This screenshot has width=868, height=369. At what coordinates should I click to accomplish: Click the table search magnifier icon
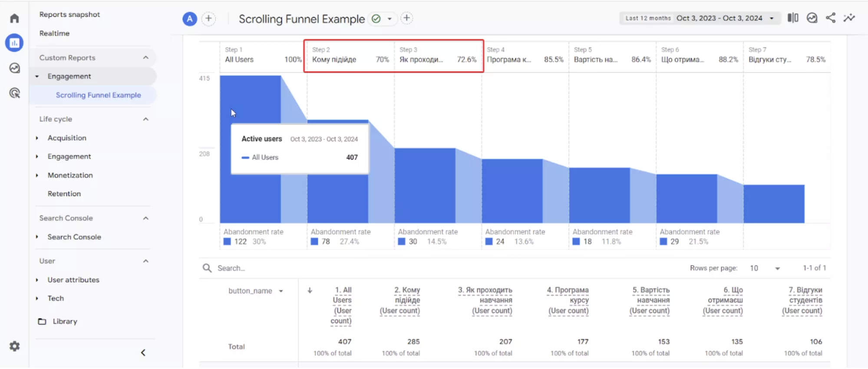[207, 268]
